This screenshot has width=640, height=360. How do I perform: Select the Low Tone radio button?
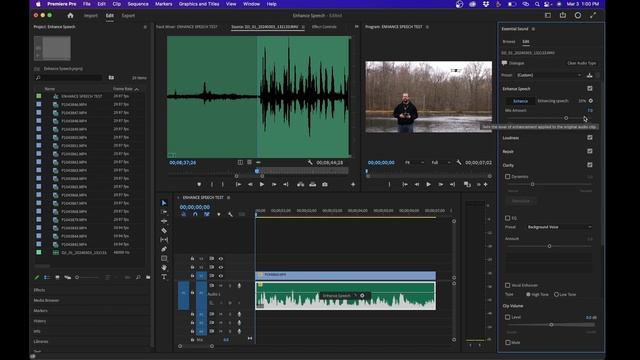tap(556, 294)
